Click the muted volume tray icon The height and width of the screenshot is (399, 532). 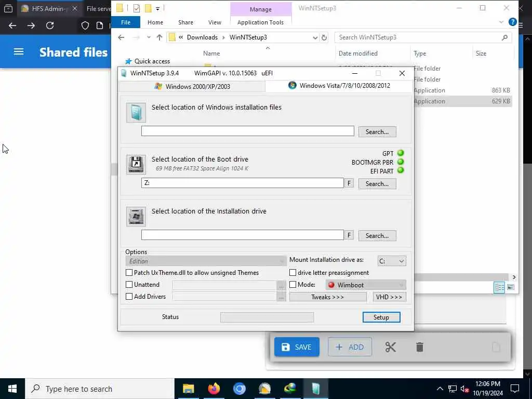pos(464,389)
